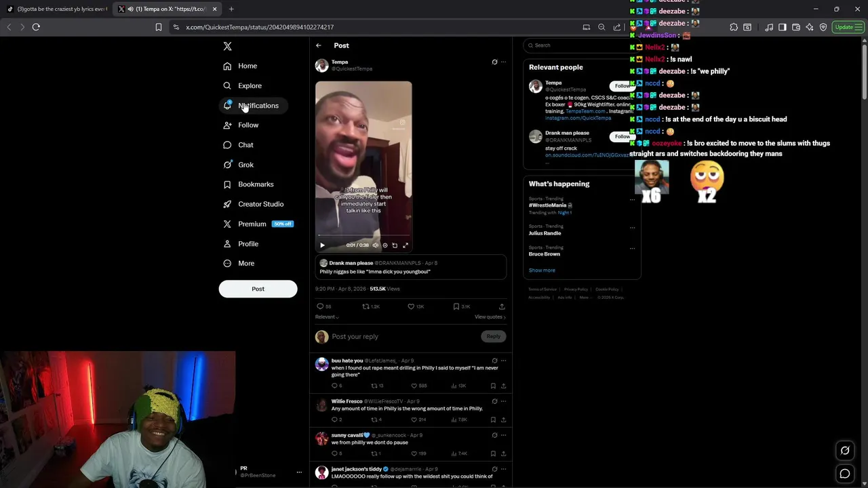Click the share icon on the main post
This screenshot has width=868, height=488.
502,307
